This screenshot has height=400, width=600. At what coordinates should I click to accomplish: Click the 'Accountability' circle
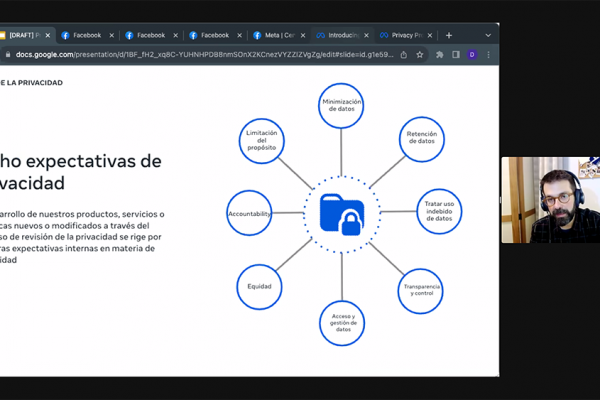pos(249,213)
